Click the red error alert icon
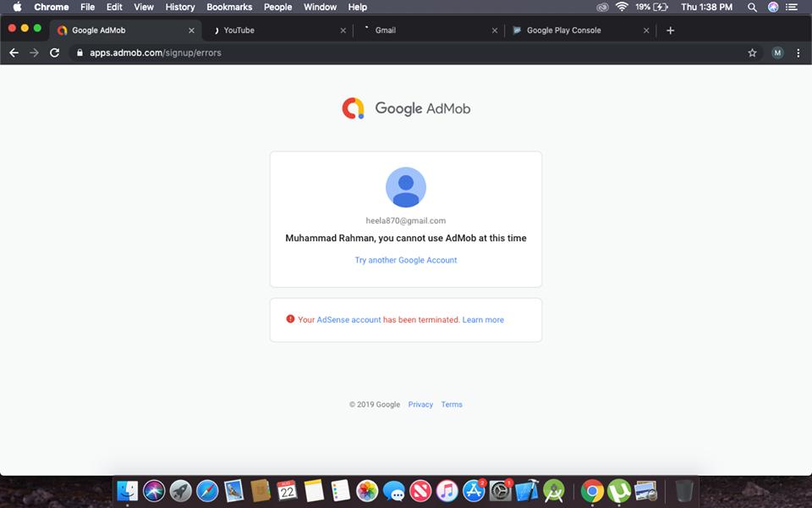Screen dimensions: 812x508 click(x=290, y=319)
